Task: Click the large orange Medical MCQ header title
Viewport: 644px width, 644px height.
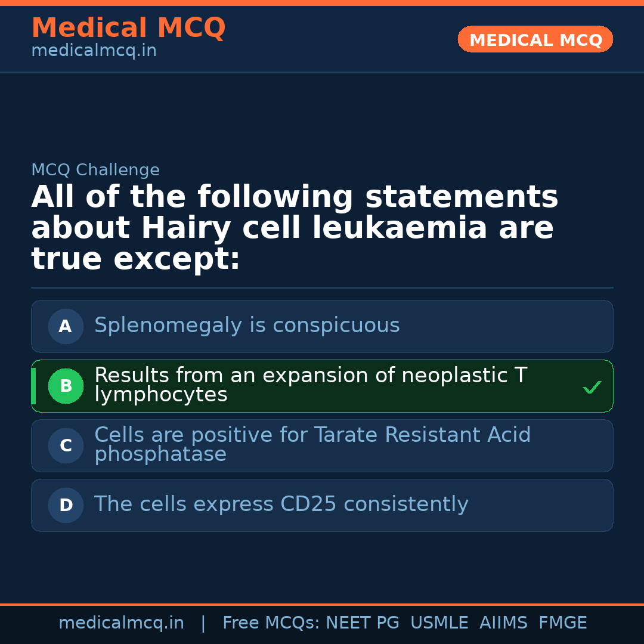Action: click(128, 28)
